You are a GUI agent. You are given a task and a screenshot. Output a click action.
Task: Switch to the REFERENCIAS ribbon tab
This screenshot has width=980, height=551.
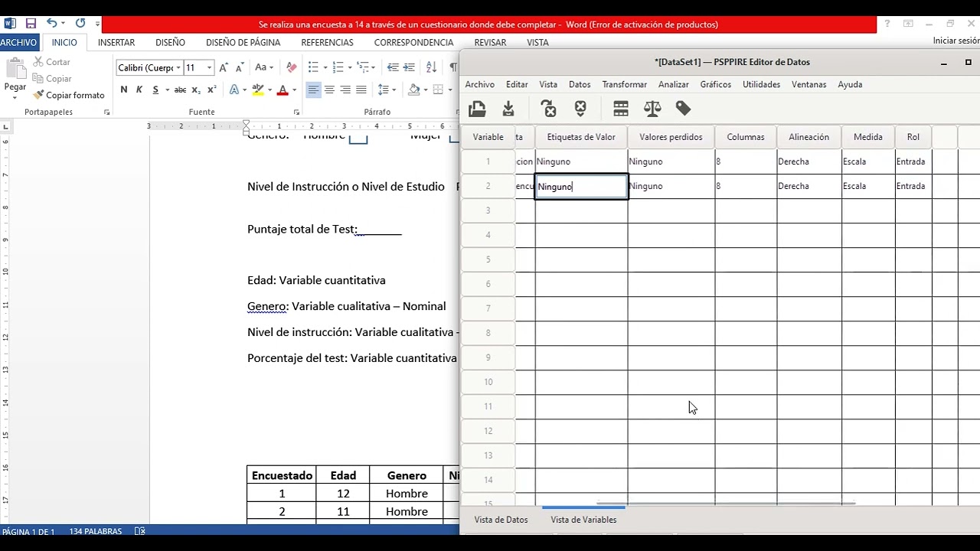[x=327, y=43]
